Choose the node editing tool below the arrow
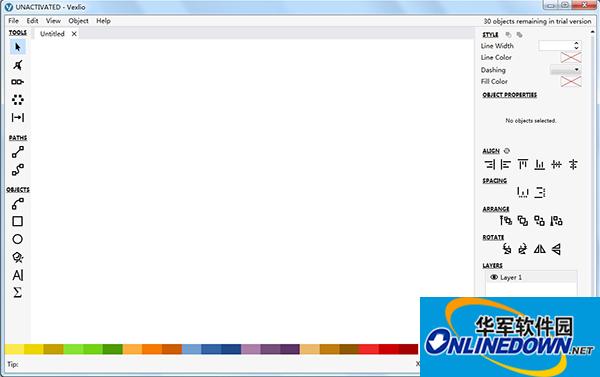This screenshot has height=377, width=600. (18, 65)
